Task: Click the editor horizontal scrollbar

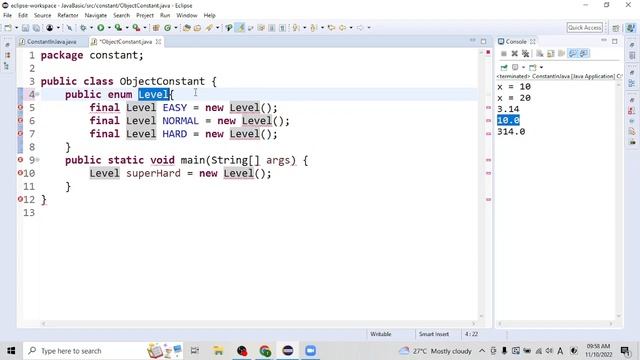Action: [x=259, y=324]
